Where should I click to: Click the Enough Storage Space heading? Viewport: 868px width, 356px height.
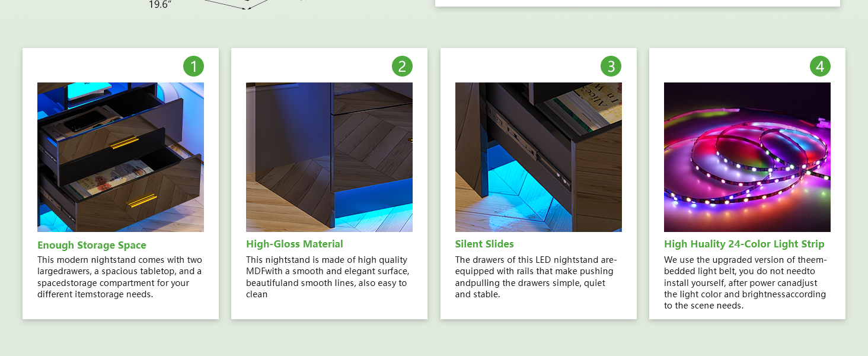(x=92, y=245)
